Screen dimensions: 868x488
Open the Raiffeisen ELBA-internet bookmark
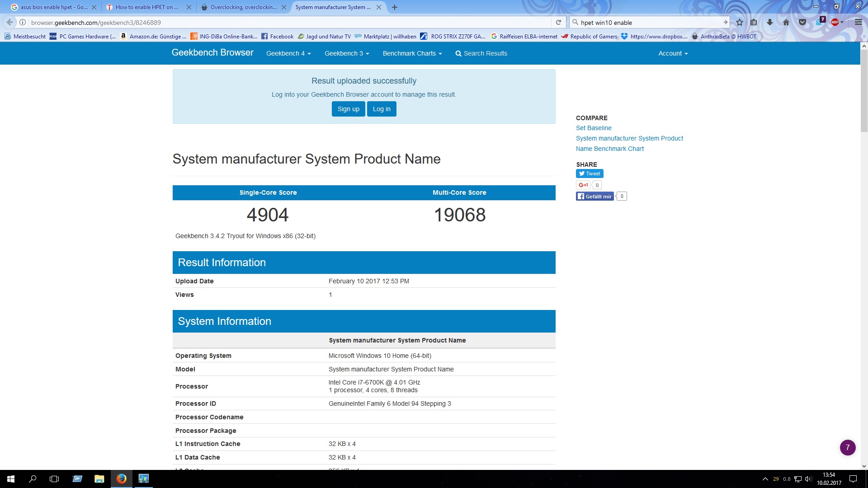[x=524, y=37]
